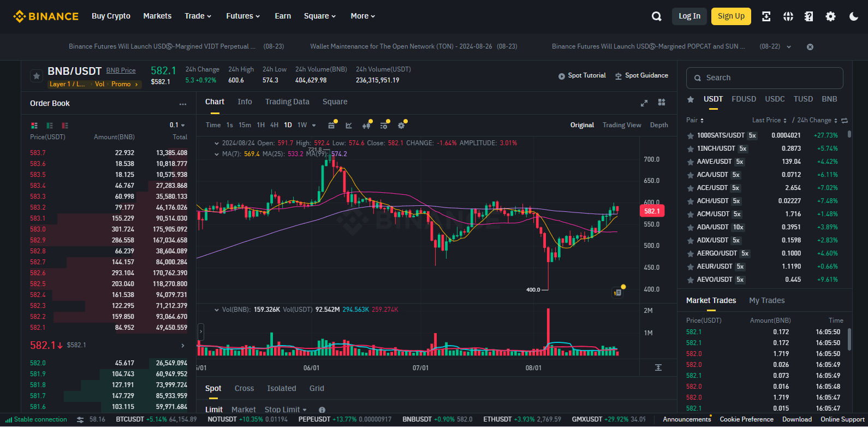Open the chart display options list icon
The image size is (868, 427).
pos(384,125)
